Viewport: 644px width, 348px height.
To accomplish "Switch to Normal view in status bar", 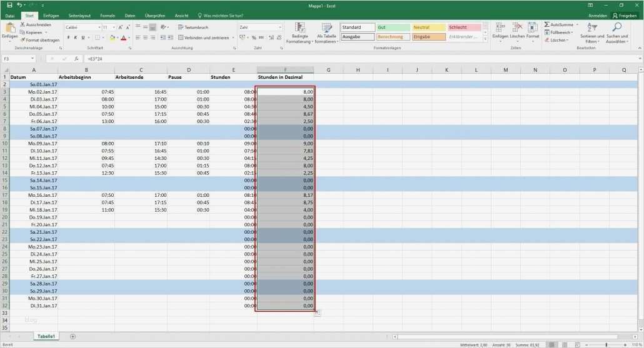I will pos(552,345).
